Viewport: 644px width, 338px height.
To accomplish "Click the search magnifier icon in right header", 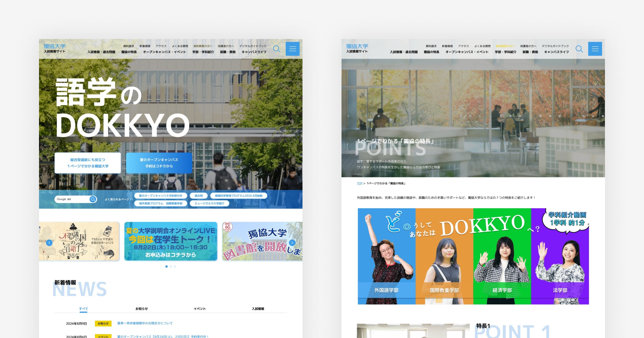I will pos(579,49).
